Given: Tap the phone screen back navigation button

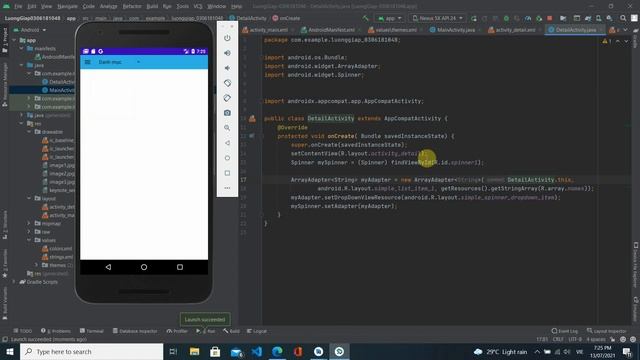Looking at the screenshot, I should pyautogui.click(x=108, y=267).
